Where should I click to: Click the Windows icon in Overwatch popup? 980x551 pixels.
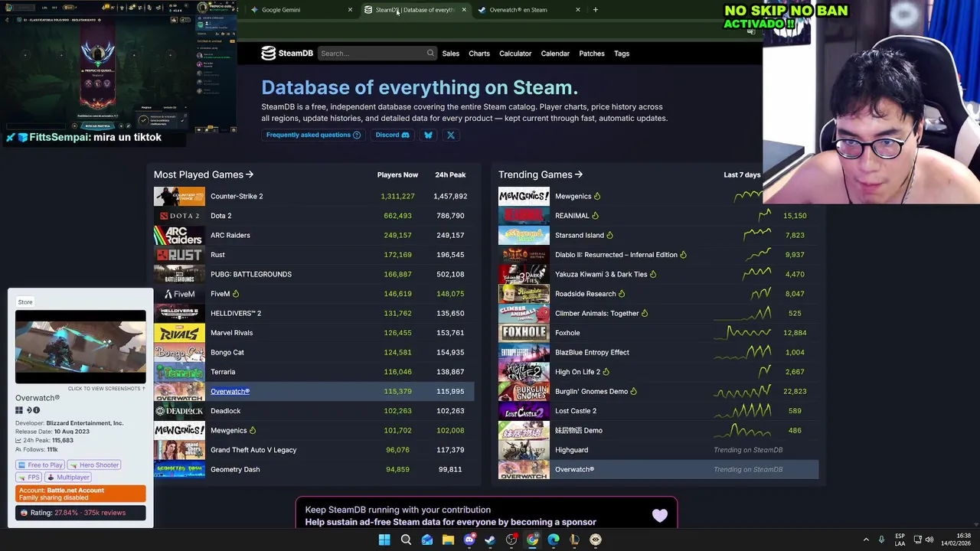tap(19, 410)
